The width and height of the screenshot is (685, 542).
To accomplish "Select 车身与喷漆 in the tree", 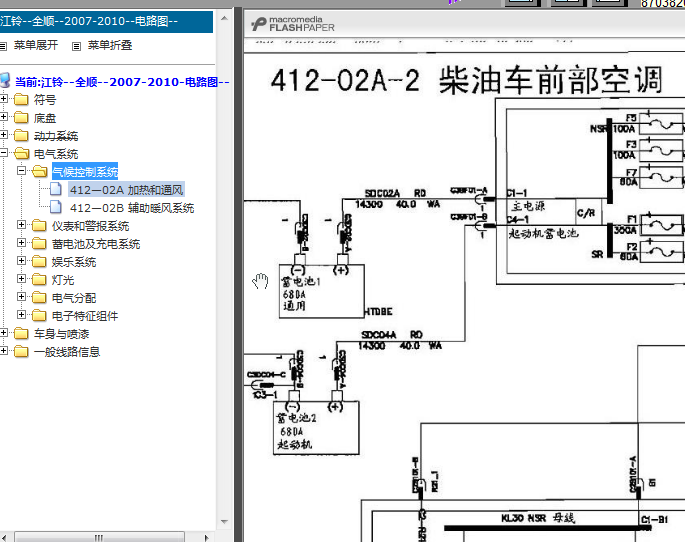I will [x=62, y=334].
